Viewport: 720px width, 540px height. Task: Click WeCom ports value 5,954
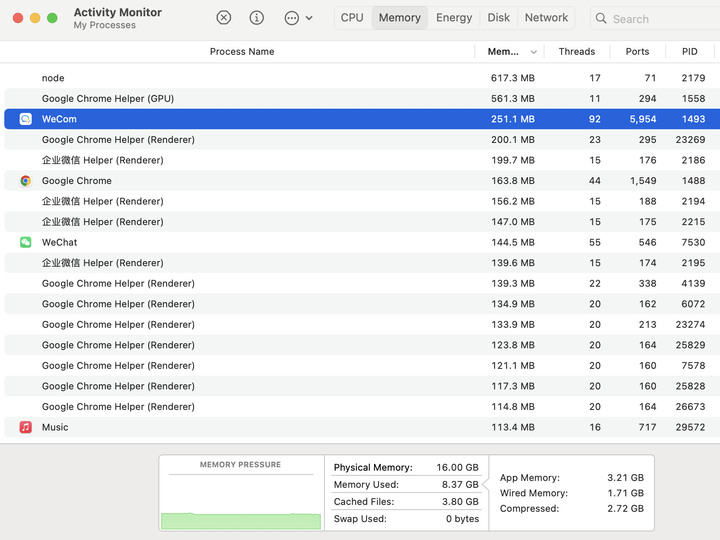(643, 119)
